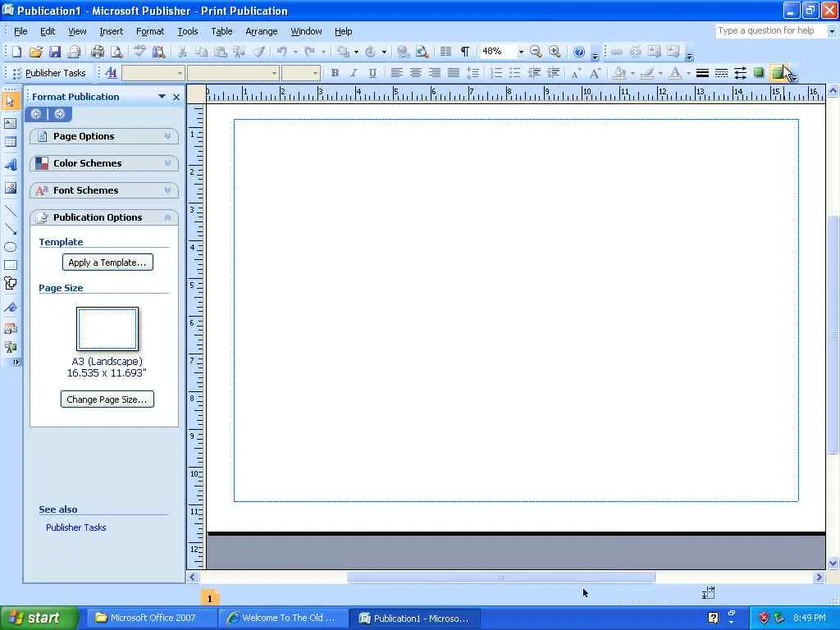Click the Decrease Font Size icon
840x630 pixels.
coord(576,73)
